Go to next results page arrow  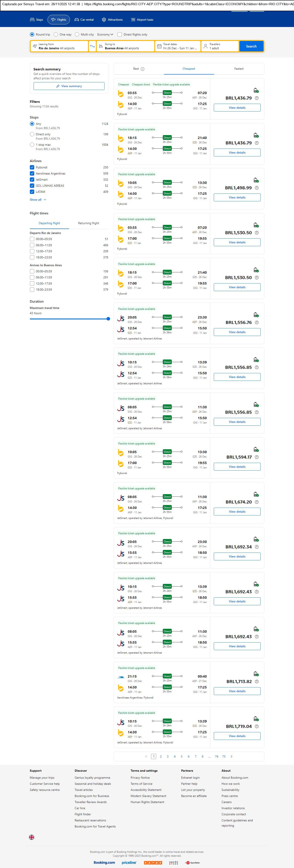point(231,756)
